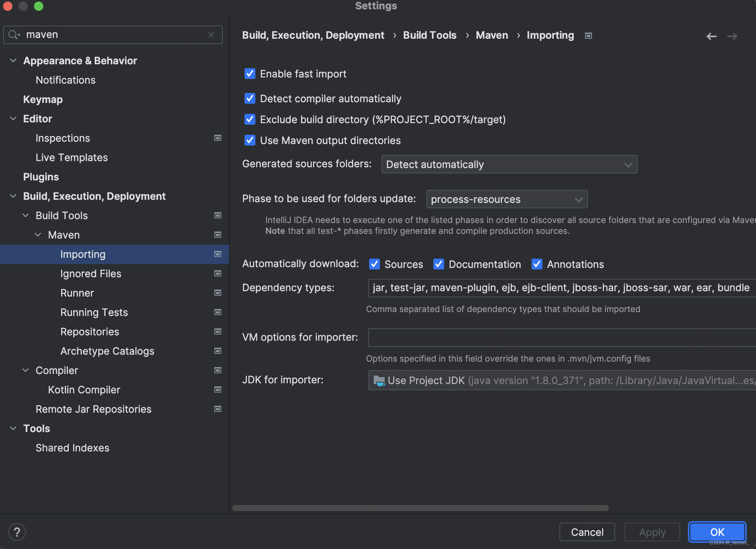Toggle Enable fast import checkbox
This screenshot has height=549, width=756.
coord(249,74)
